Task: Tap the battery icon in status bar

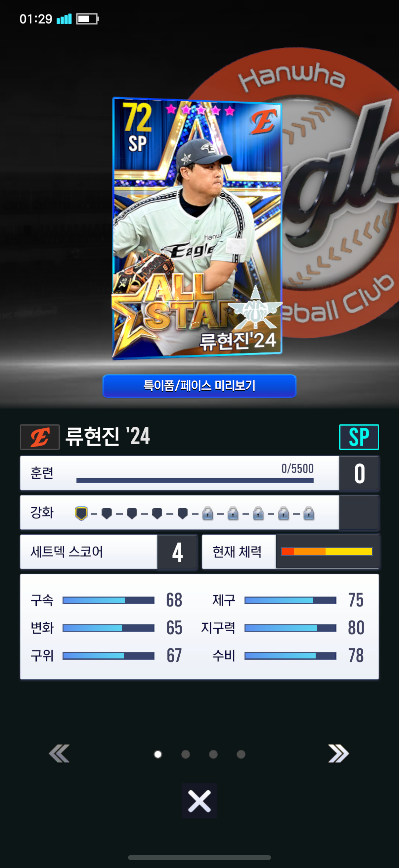Action: click(87, 19)
